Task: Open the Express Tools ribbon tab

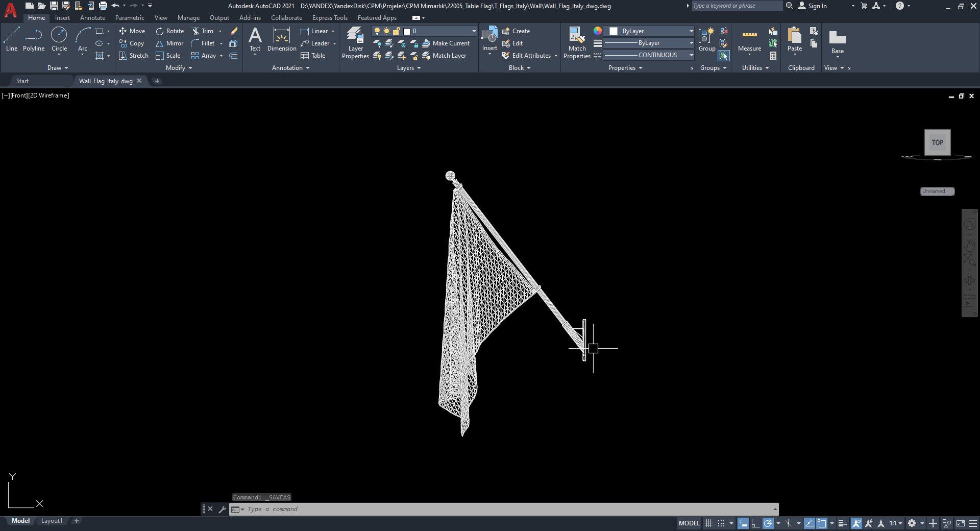Action: [x=330, y=18]
